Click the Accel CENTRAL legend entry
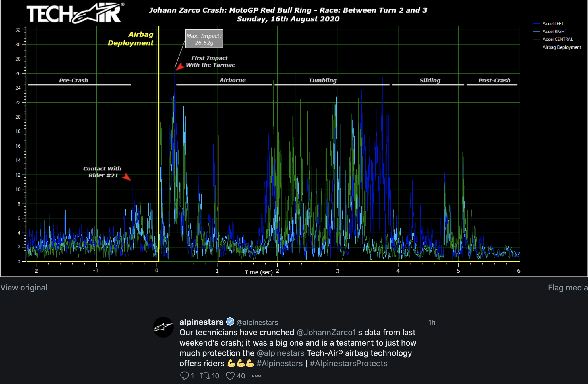Screen dimensions: 588x384 (553, 39)
